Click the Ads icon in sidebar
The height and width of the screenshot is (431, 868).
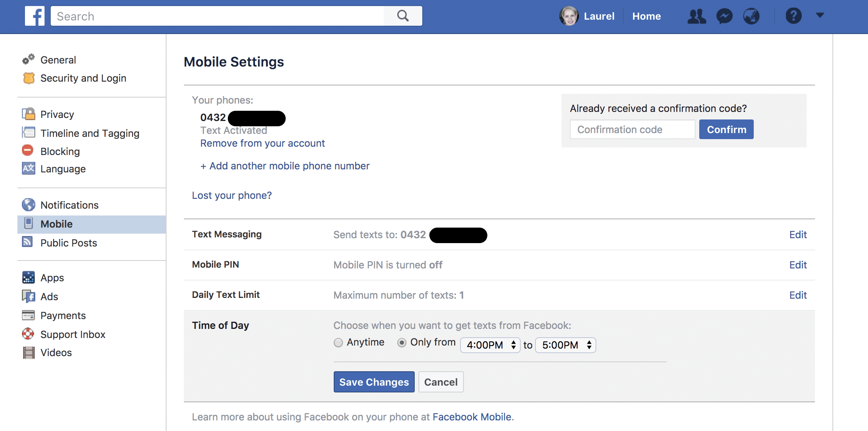point(28,296)
